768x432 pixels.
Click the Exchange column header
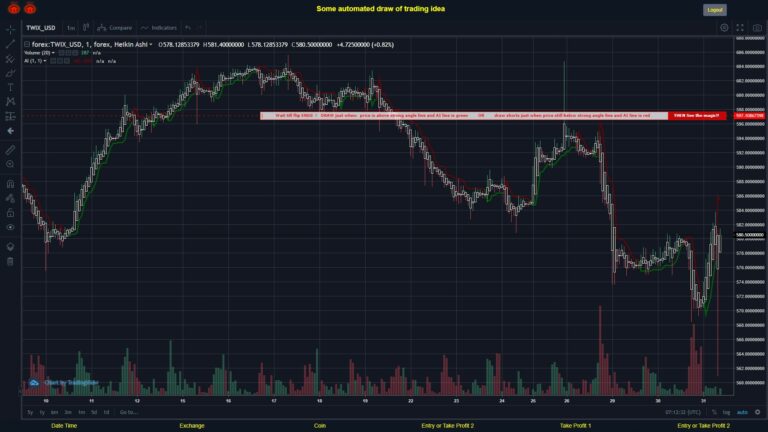point(192,426)
